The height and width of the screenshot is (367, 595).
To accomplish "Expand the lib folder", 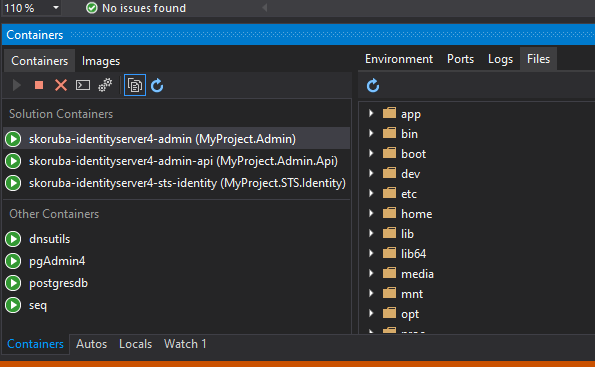I will point(371,233).
